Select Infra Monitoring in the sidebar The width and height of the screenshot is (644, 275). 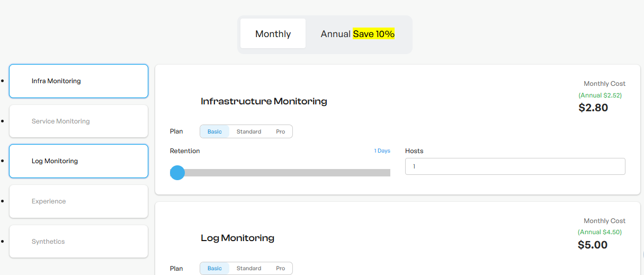point(78,81)
